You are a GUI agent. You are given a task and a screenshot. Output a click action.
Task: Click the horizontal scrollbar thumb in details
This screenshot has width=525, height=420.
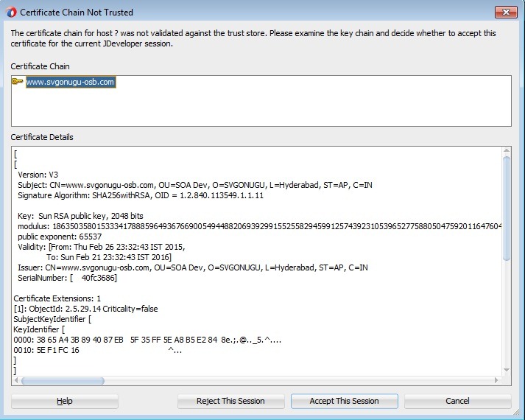point(52,380)
